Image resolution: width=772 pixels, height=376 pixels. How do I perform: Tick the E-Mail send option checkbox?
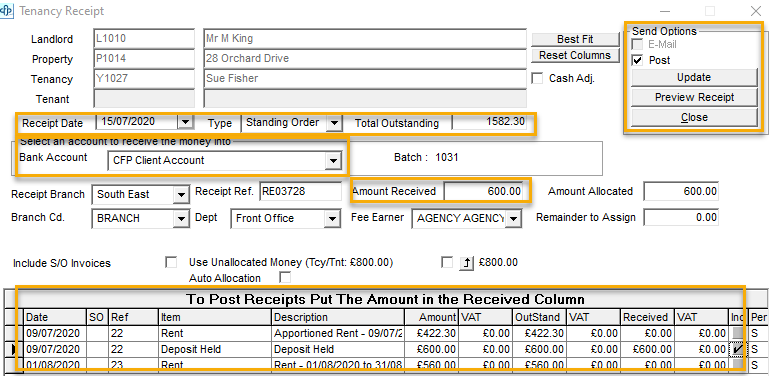[638, 45]
